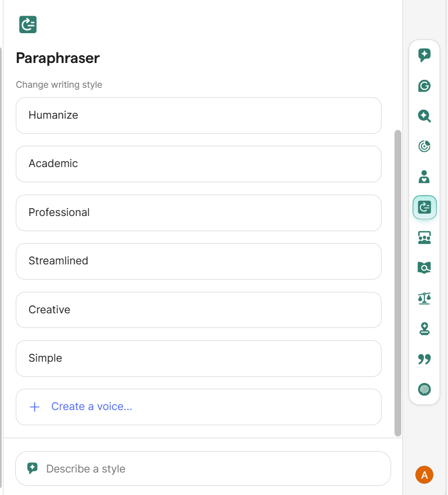This screenshot has height=495, width=448.
Task: Pick the Streamlined writing style
Action: pyautogui.click(x=199, y=261)
